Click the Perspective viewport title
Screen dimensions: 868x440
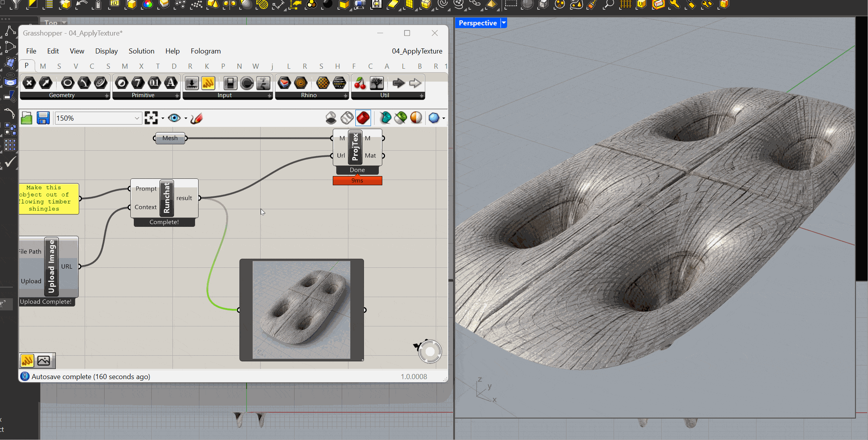[x=478, y=23]
